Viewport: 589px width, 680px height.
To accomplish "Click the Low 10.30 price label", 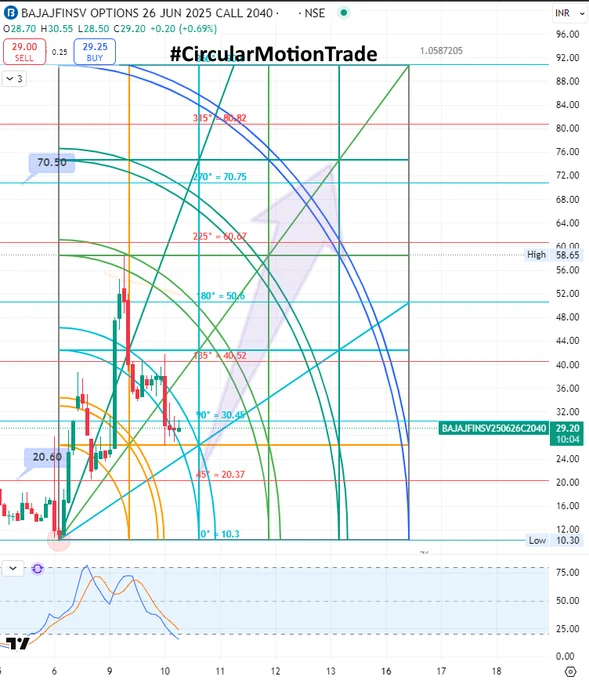I will coord(554,540).
